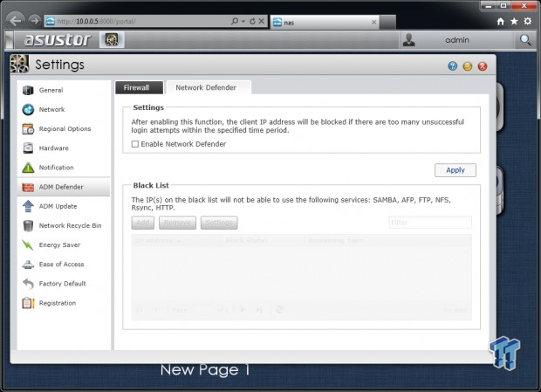This screenshot has width=541, height=392.
Task: Expand address bar search dropdown arrow
Action: point(243,22)
